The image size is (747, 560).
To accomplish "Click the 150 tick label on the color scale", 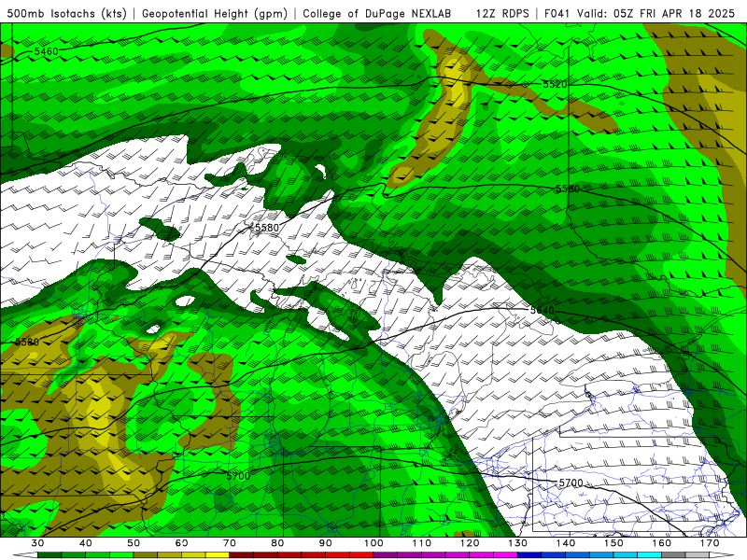I will tap(614, 543).
